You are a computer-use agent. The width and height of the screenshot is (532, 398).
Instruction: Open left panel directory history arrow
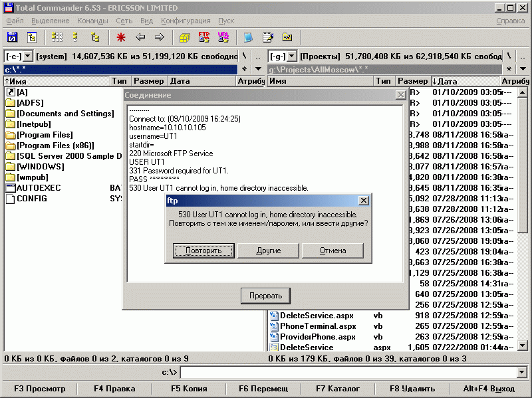(x=258, y=69)
